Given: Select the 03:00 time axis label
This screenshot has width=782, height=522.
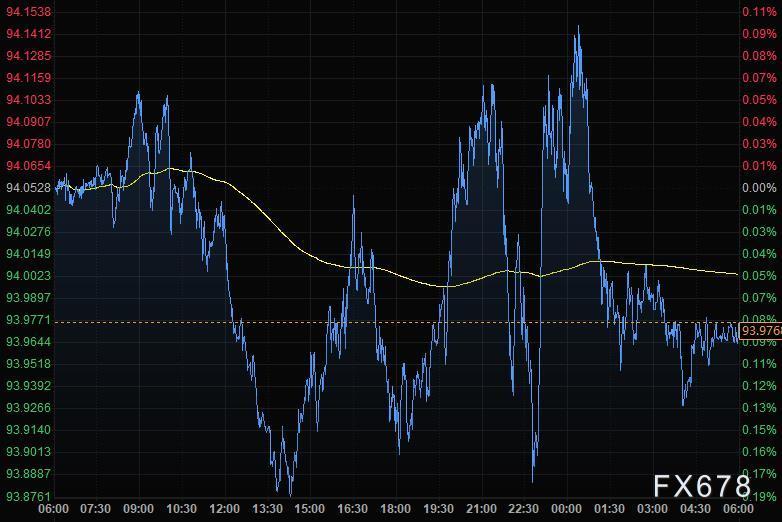Looking at the screenshot, I should point(652,509).
